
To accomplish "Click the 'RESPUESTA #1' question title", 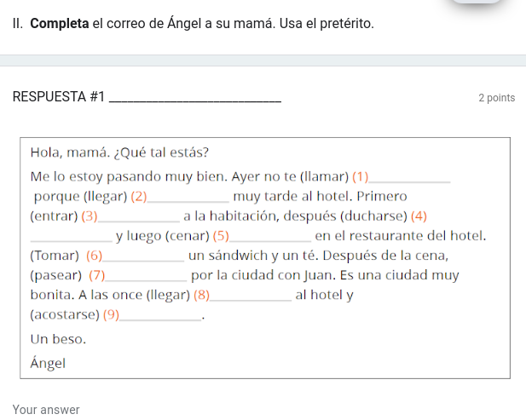I will [58, 96].
